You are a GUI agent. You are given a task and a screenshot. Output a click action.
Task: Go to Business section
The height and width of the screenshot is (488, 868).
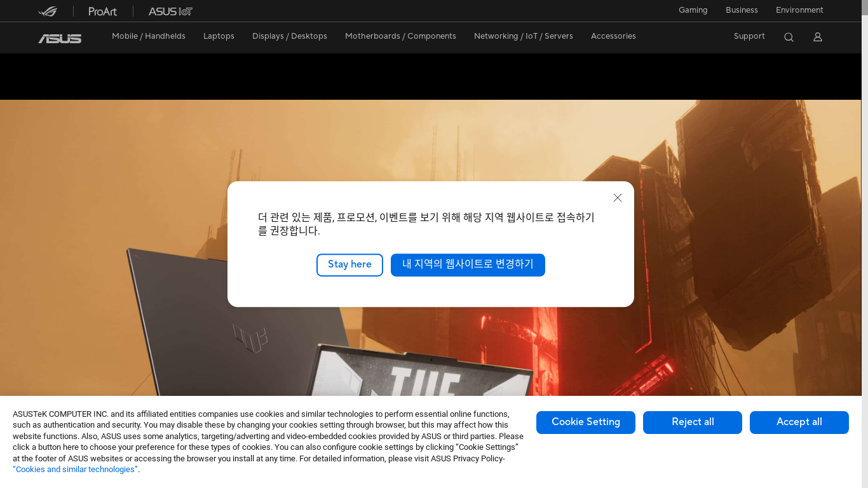pos(742,10)
